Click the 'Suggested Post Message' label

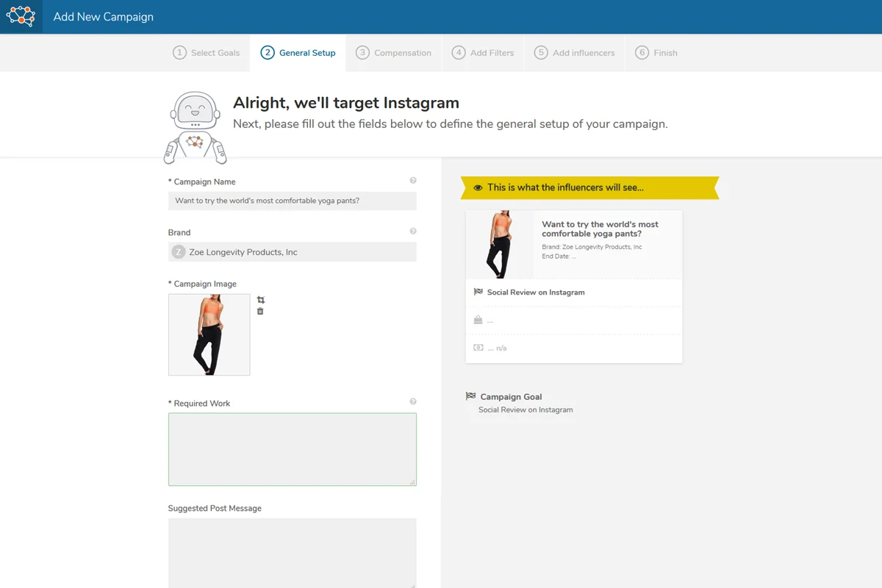(215, 508)
